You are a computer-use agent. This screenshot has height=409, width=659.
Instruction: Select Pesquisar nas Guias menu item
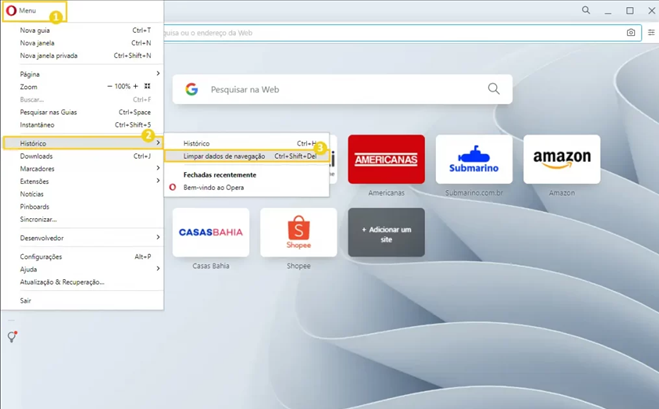[82, 112]
